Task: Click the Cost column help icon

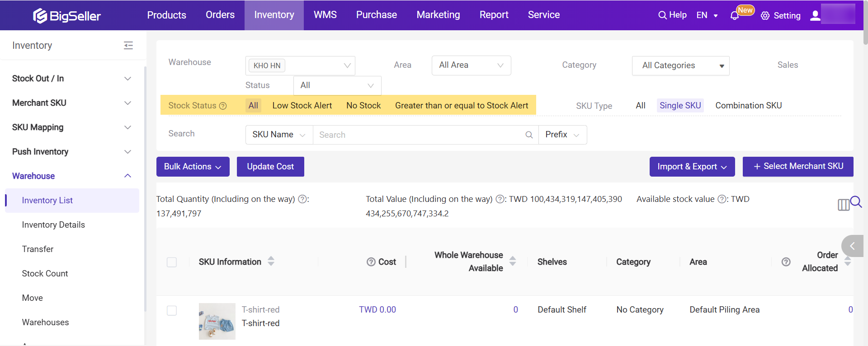Action: (371, 262)
